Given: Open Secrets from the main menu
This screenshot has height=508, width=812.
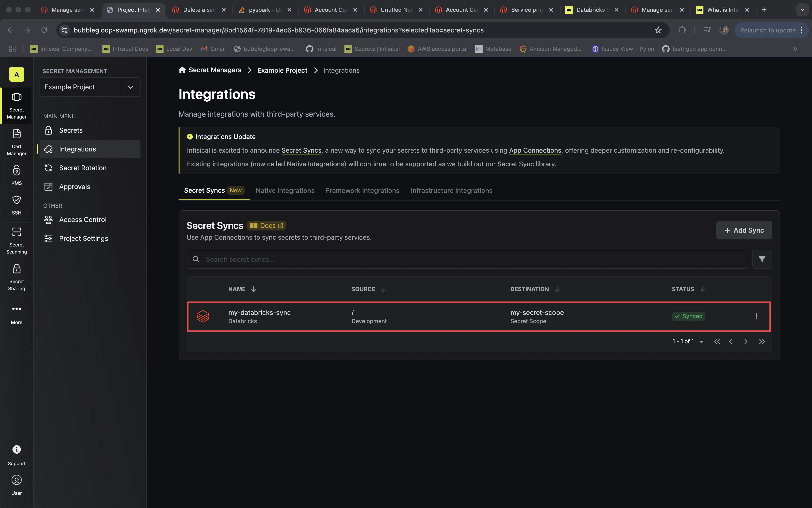Looking at the screenshot, I should point(90,130).
